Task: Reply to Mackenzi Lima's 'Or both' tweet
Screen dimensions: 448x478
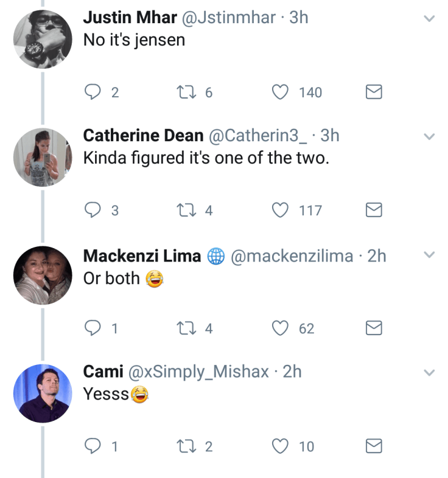Action: tap(92, 328)
